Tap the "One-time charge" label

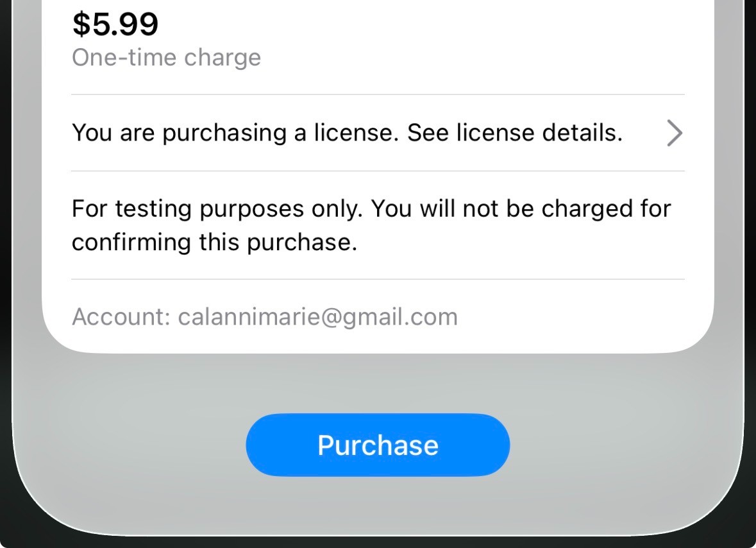click(166, 58)
